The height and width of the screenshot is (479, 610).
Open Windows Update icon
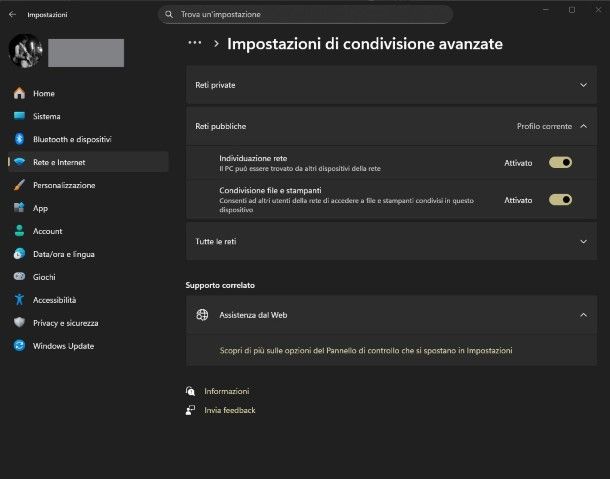tap(18, 346)
